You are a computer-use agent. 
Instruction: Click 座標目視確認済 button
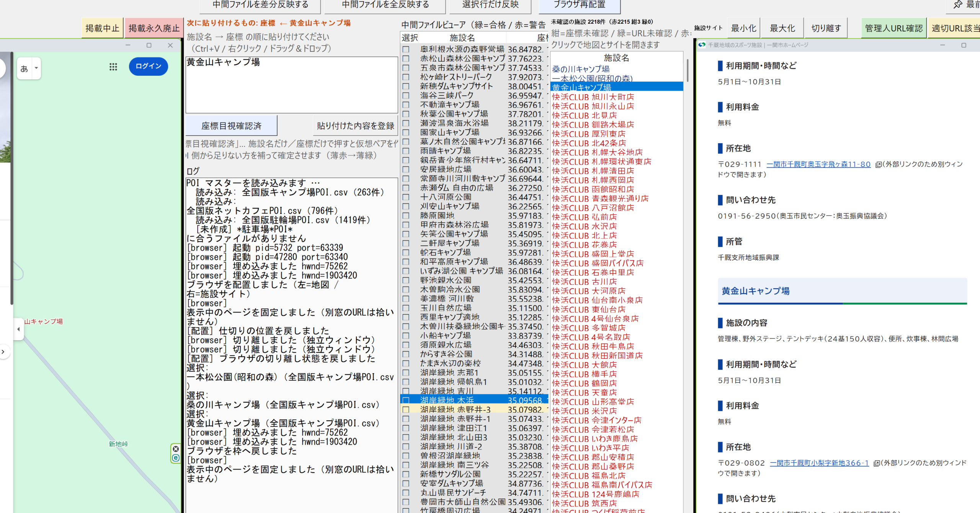click(231, 126)
